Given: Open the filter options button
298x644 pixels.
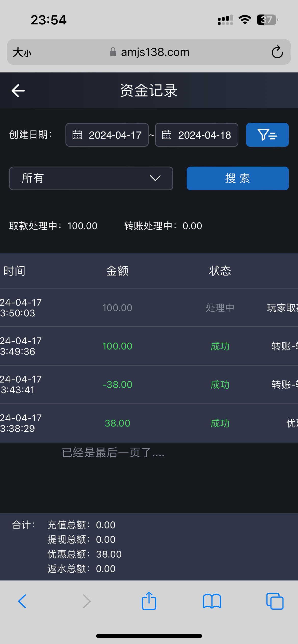Looking at the screenshot, I should click(x=267, y=135).
